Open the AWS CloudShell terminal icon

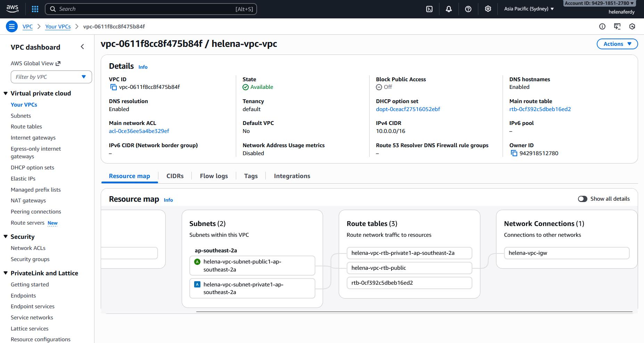(429, 9)
